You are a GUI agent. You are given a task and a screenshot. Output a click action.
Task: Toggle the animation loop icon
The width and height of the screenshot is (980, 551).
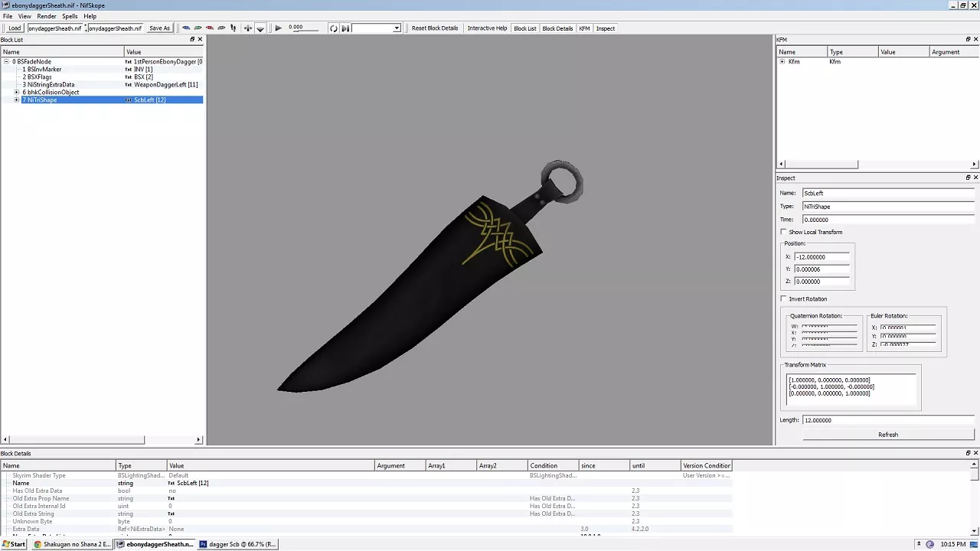[x=333, y=28]
